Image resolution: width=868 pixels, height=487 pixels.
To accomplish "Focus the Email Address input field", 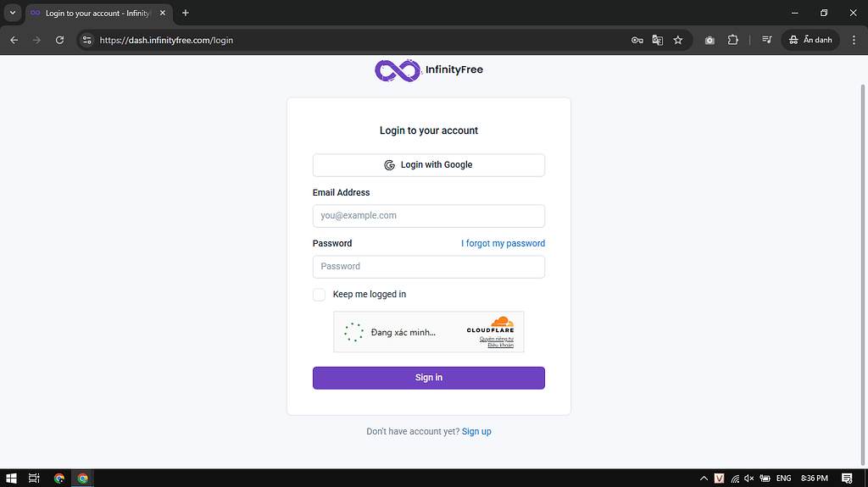I will (428, 216).
